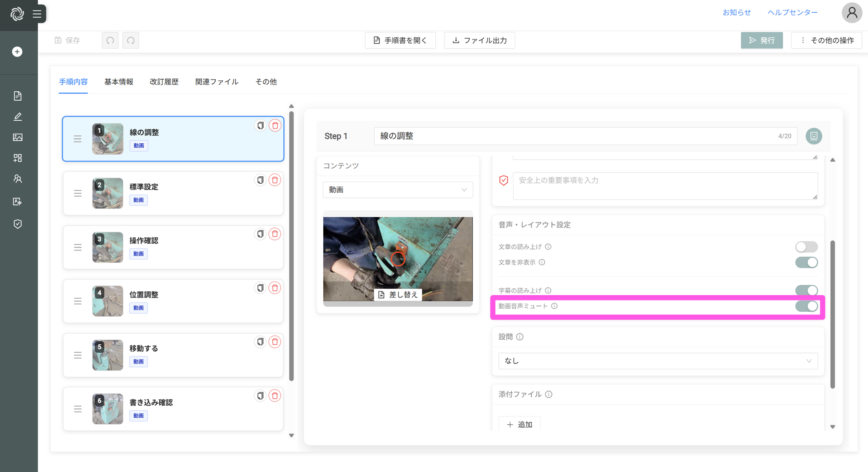Open user profile avatar at top right
Image resolution: width=868 pixels, height=472 pixels.
(852, 13)
